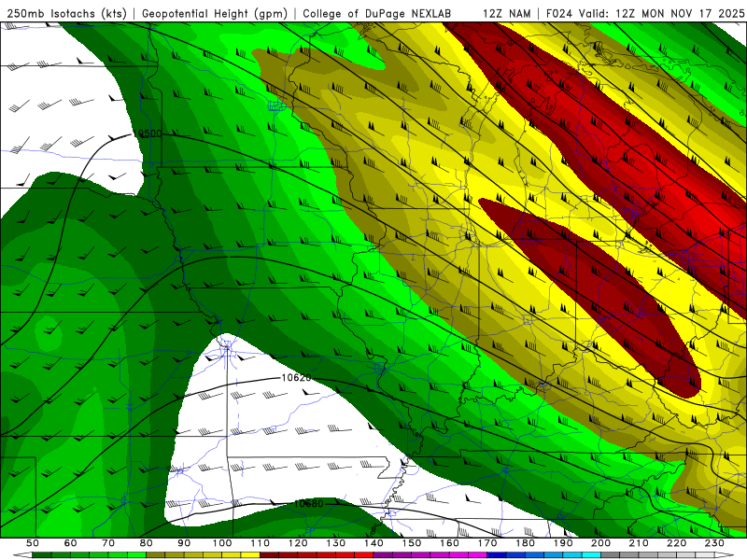Click the 220 knot scale label

click(x=676, y=543)
